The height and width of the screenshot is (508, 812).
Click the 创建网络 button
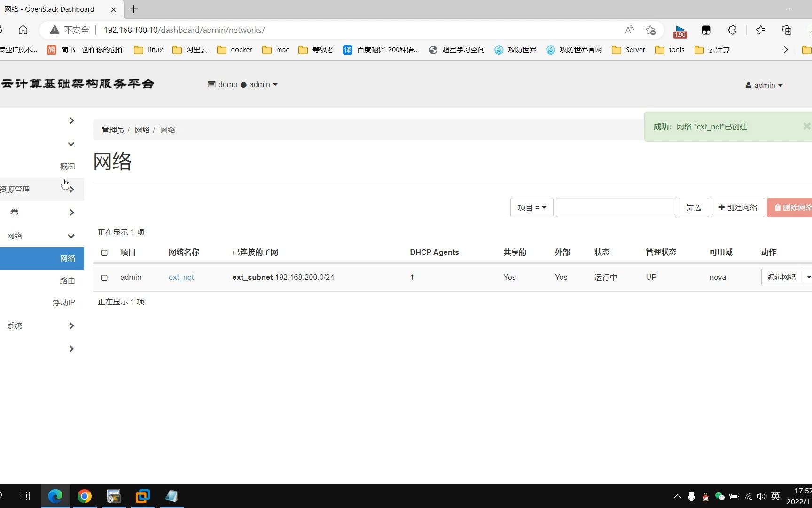tap(738, 208)
